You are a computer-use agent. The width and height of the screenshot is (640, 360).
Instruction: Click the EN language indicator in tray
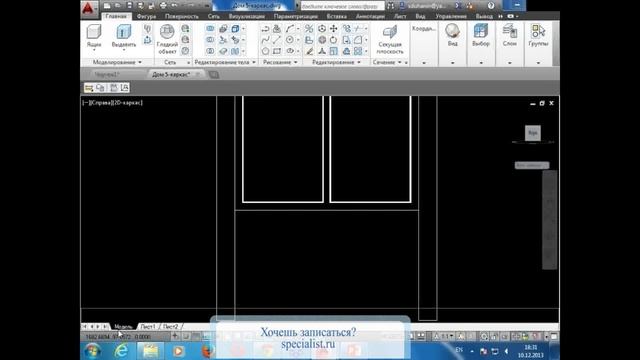(459, 350)
